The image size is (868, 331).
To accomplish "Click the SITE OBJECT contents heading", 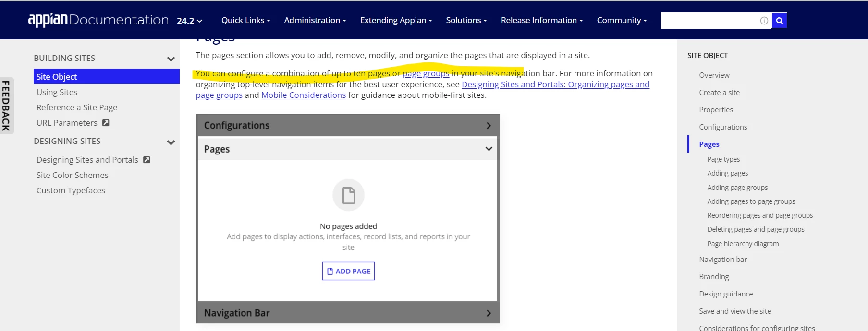I will [x=708, y=56].
